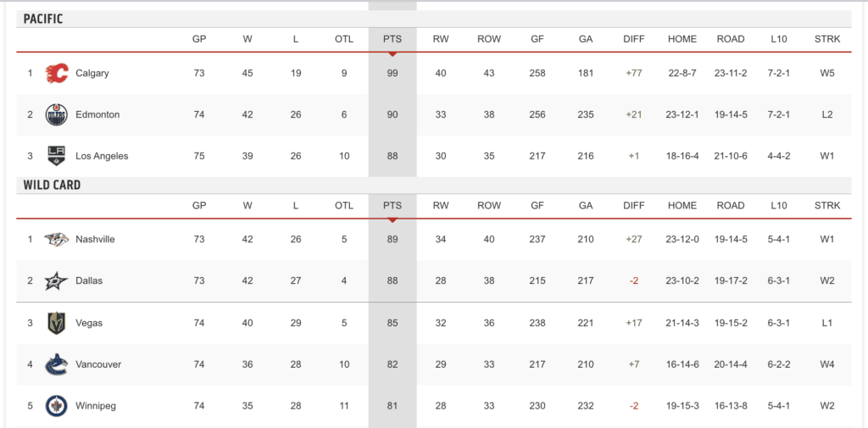This screenshot has width=868, height=428.
Task: Sort Pacific table by W header
Action: pos(248,39)
